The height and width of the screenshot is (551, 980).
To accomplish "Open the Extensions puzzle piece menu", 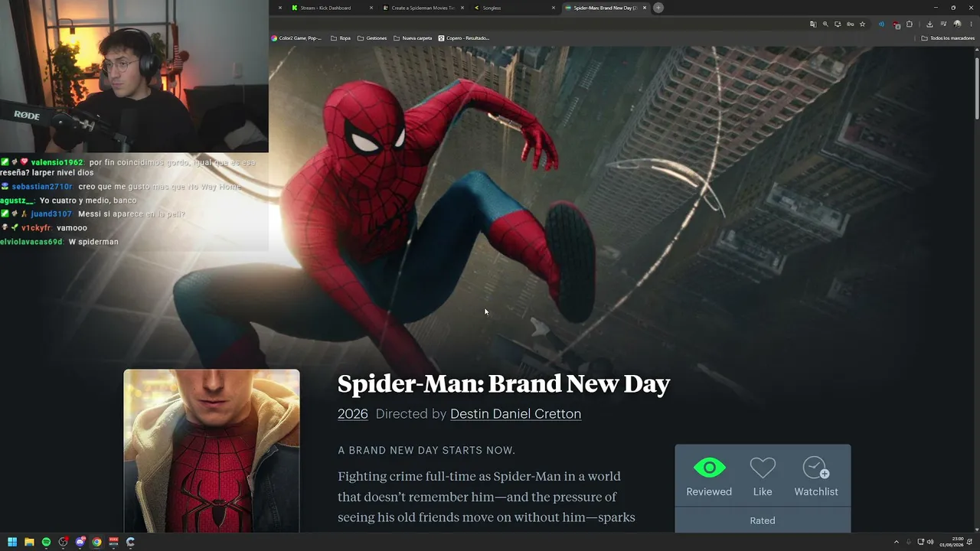I will [910, 24].
